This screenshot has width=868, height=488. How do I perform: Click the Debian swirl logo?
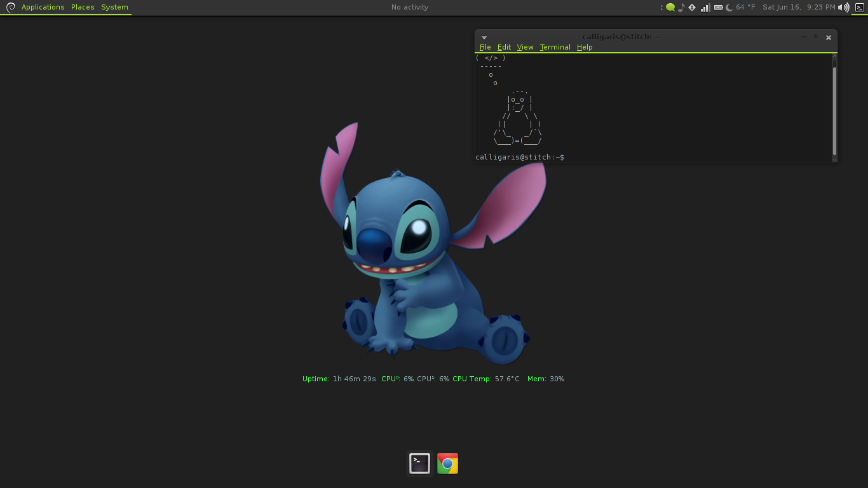click(10, 8)
